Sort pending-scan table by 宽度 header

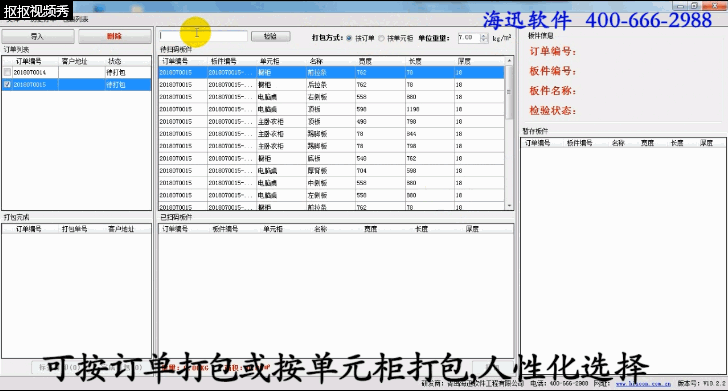[365, 61]
